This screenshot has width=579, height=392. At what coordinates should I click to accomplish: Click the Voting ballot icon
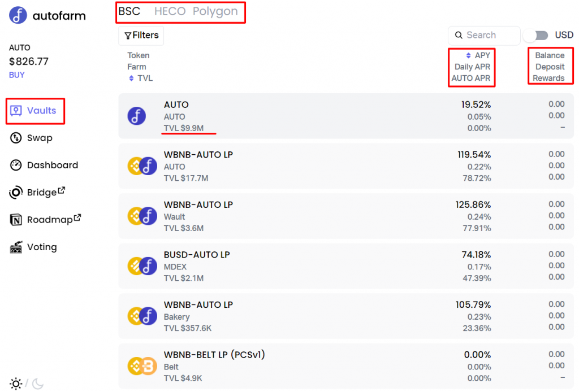(16, 247)
